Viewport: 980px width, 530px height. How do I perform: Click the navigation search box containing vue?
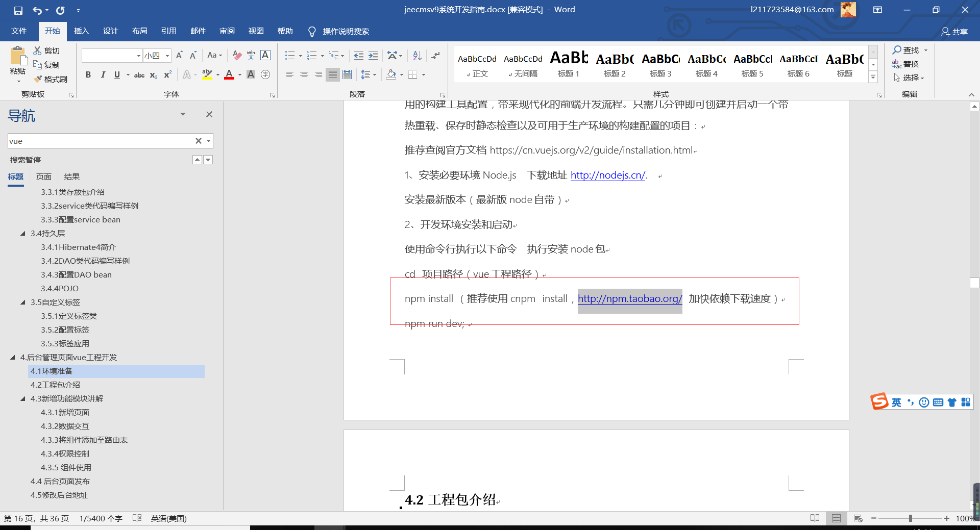101,141
